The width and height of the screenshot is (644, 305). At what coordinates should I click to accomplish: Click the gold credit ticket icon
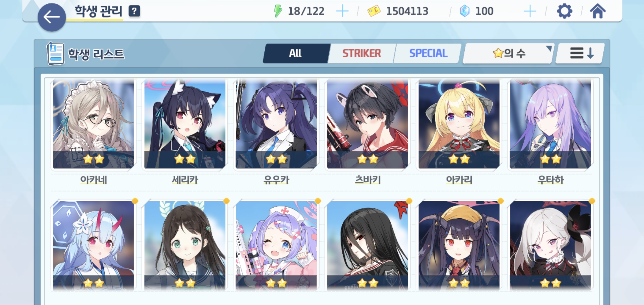pos(374,11)
